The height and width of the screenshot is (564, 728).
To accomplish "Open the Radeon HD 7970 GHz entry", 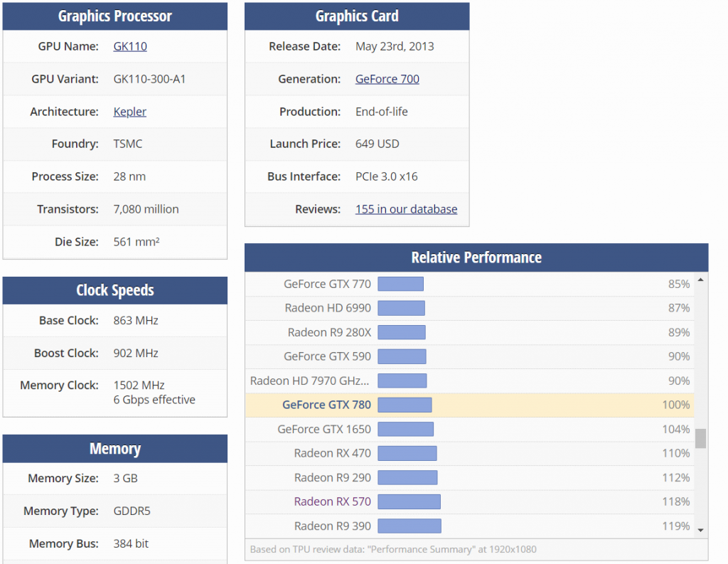I will [x=310, y=381].
